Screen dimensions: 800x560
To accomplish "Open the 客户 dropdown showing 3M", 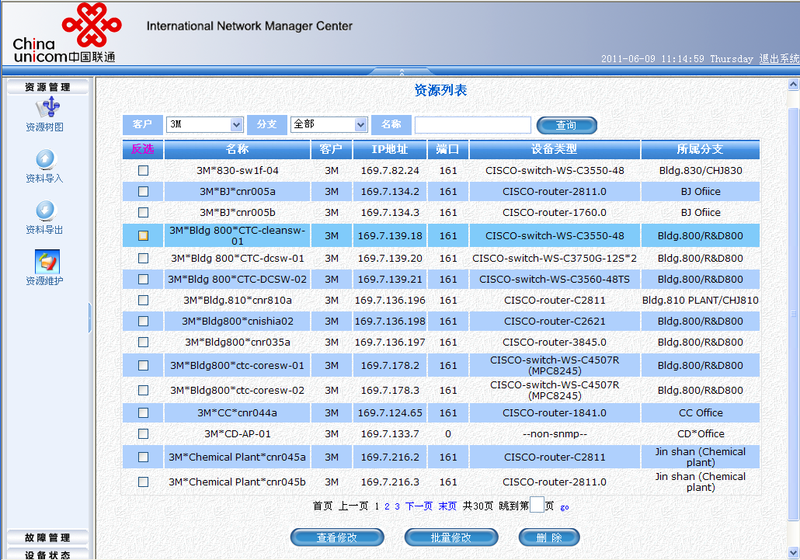I will pyautogui.click(x=204, y=124).
